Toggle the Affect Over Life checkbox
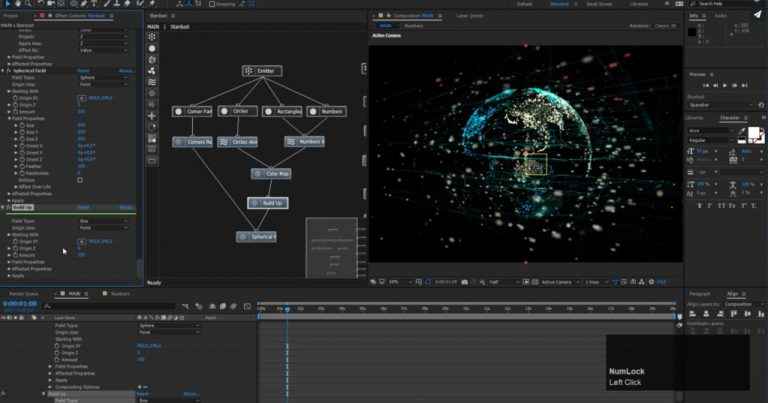 click(80, 180)
